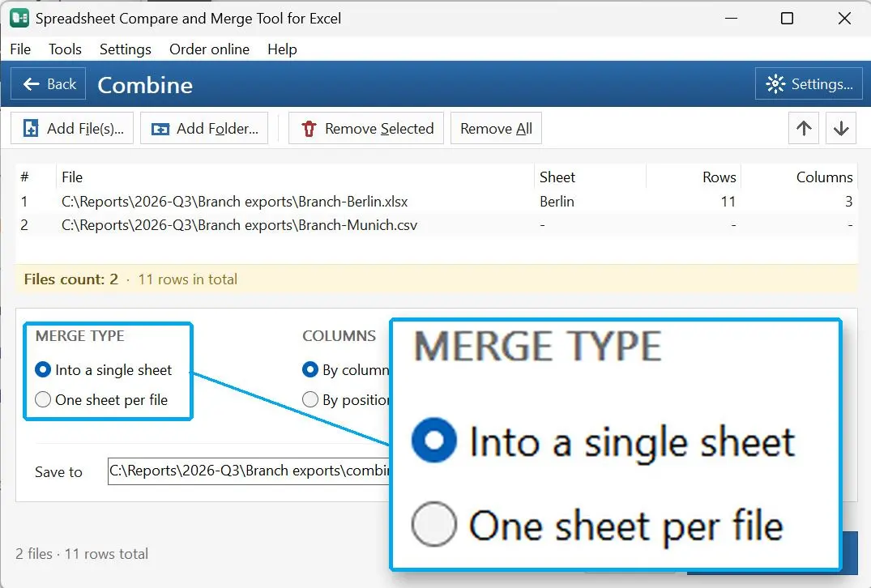Click Add File(s)... button
This screenshot has width=871, height=588.
click(x=72, y=128)
